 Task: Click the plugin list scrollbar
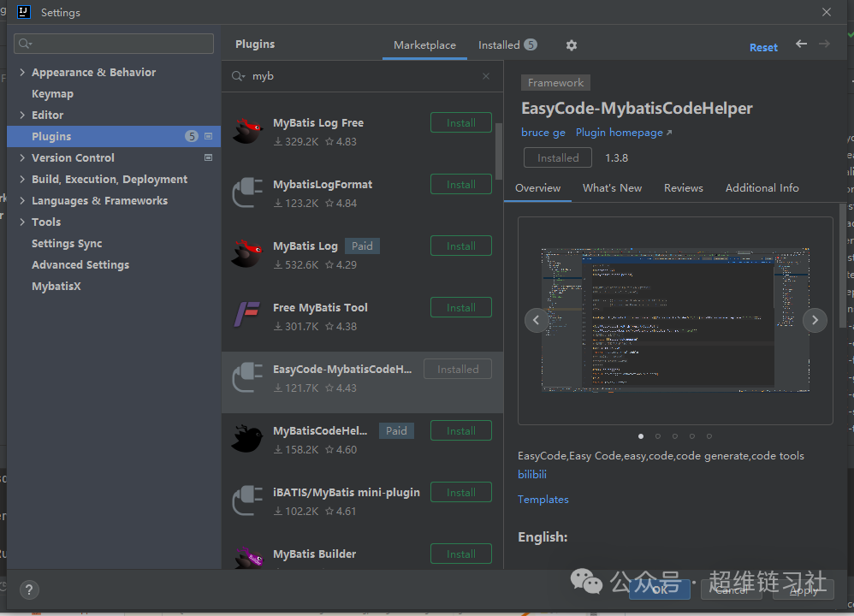point(498,151)
